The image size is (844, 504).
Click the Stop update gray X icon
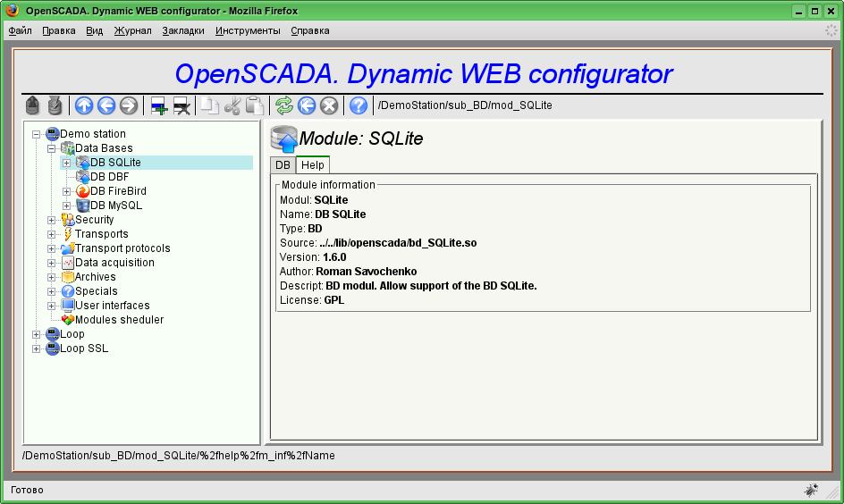pyautogui.click(x=329, y=105)
